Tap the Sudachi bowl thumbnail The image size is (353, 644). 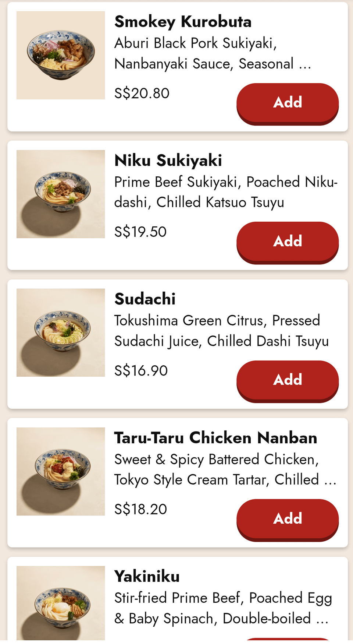61,332
